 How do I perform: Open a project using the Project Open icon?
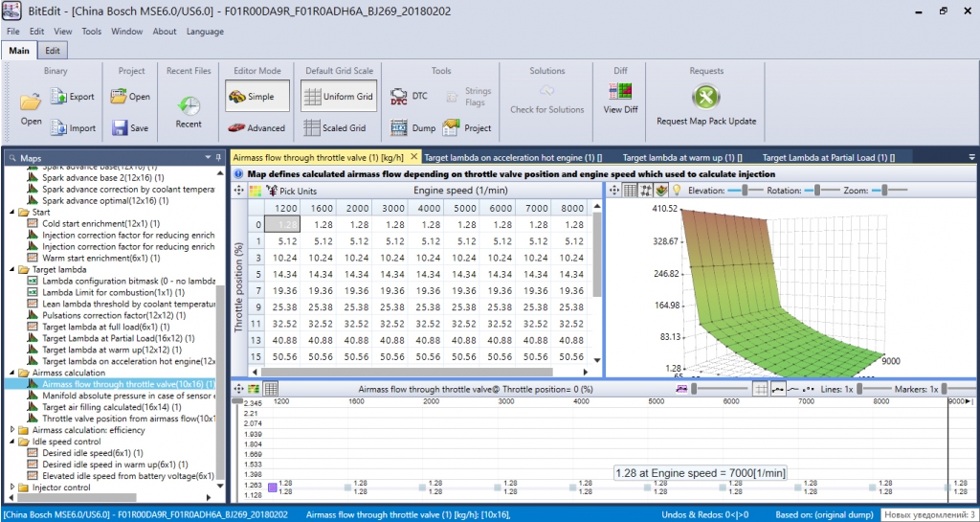119,97
